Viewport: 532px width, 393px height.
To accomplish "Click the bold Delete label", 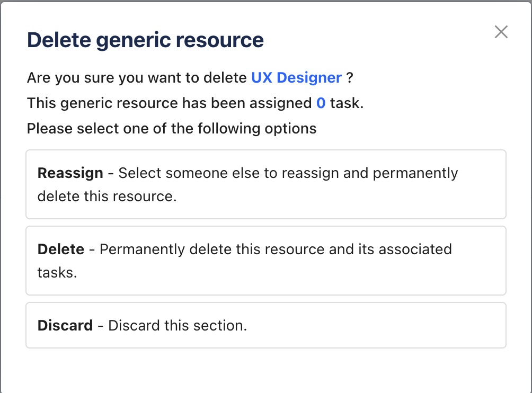I will coord(60,249).
